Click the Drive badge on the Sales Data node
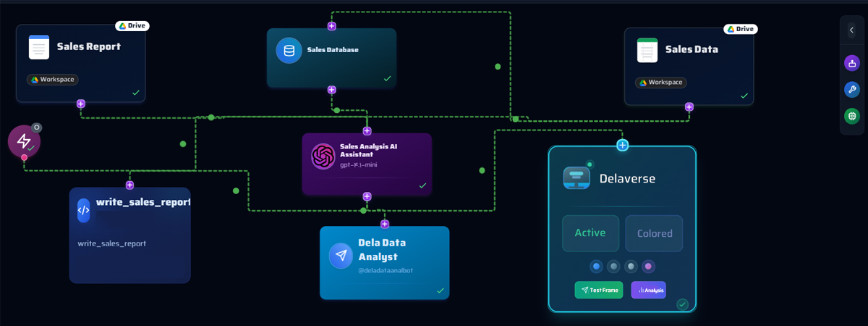Image resolution: width=868 pixels, height=326 pixels. pyautogui.click(x=741, y=29)
